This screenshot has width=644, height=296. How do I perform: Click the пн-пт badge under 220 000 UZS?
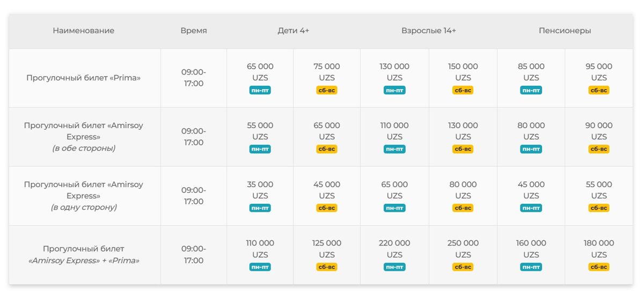394,267
